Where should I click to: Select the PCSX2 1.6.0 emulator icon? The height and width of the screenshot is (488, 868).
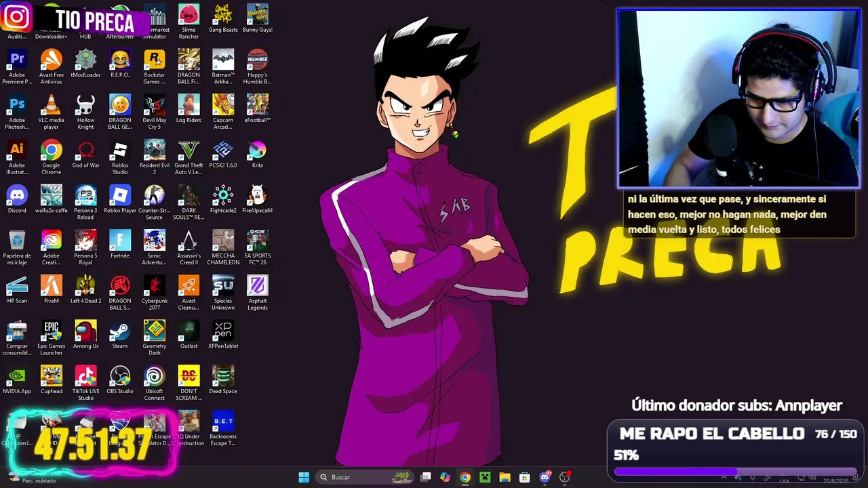tap(223, 154)
